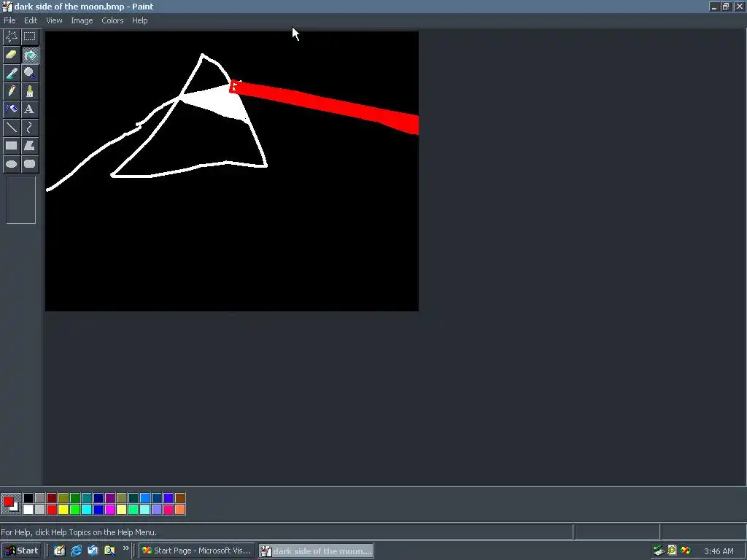Image resolution: width=747 pixels, height=560 pixels.
Task: Pick the olive color swatch
Action: pyautogui.click(x=63, y=498)
